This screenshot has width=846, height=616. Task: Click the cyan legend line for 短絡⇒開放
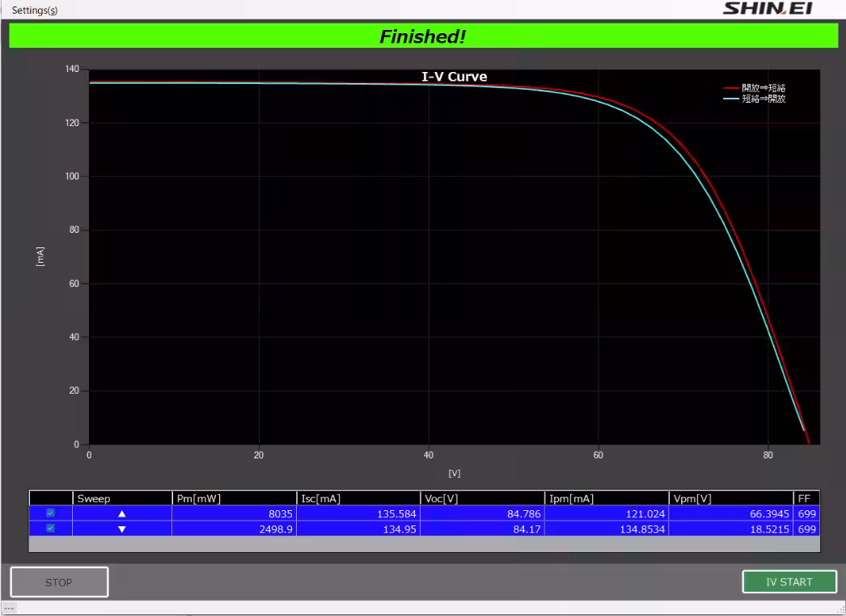coord(730,99)
